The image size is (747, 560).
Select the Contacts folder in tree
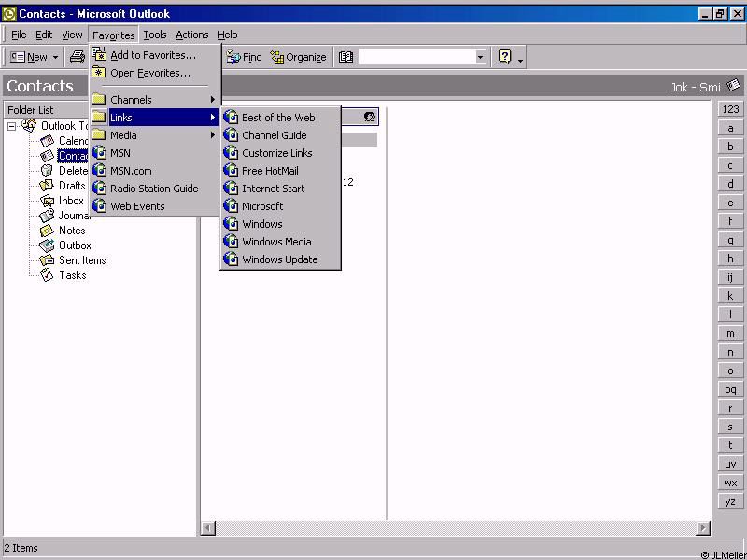63,156
